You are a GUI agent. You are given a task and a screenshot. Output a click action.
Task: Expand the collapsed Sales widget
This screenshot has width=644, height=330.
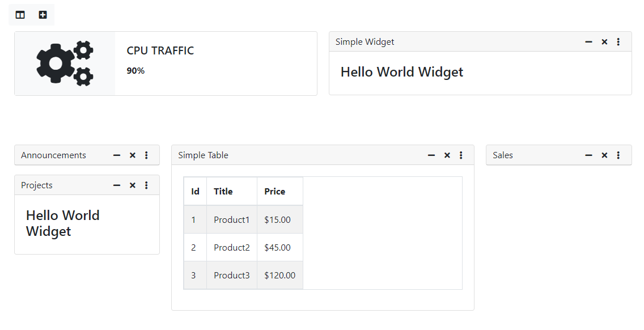588,155
